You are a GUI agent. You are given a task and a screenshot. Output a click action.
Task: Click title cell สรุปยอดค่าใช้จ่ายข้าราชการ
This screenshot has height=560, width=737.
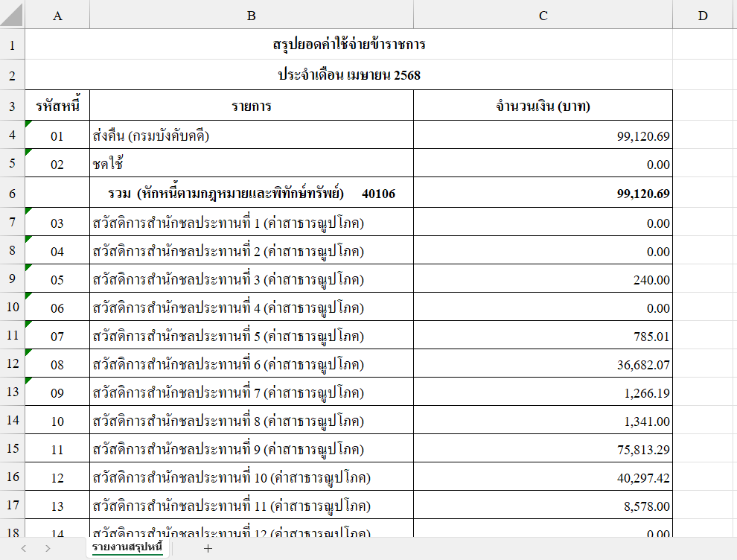pos(348,44)
